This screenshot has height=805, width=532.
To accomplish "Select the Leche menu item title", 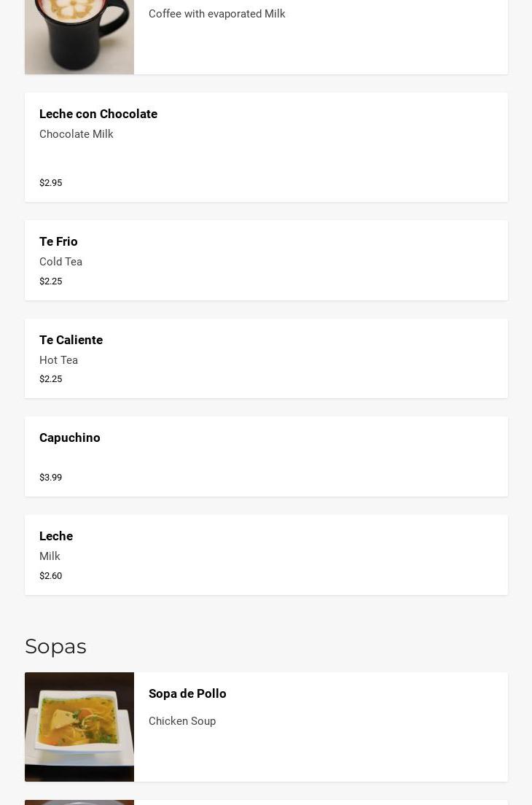I will [56, 536].
